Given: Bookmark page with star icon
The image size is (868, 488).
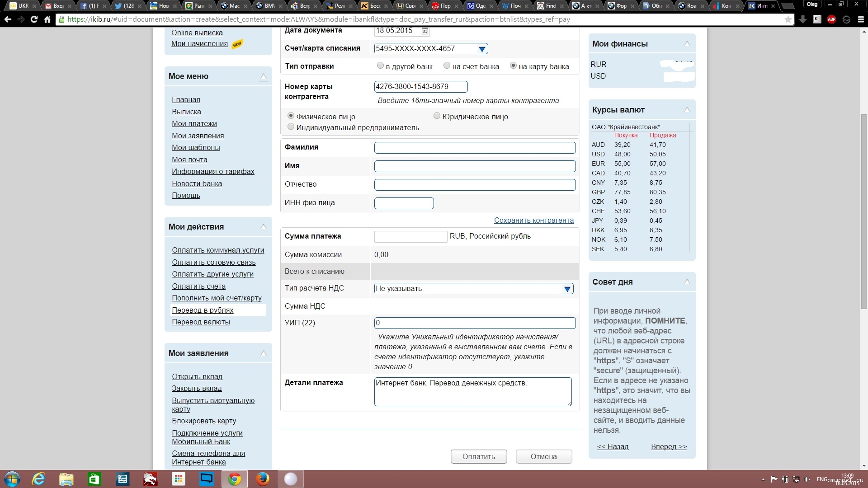Looking at the screenshot, I should coord(788,19).
